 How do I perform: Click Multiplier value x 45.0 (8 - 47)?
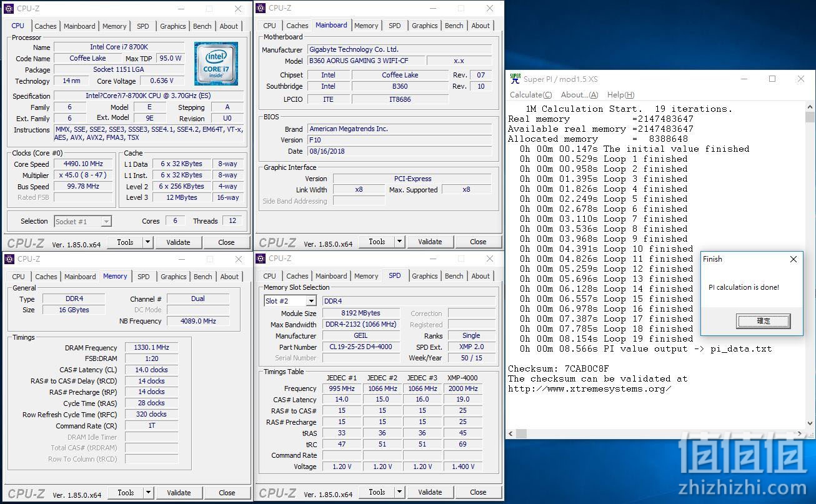point(83,175)
